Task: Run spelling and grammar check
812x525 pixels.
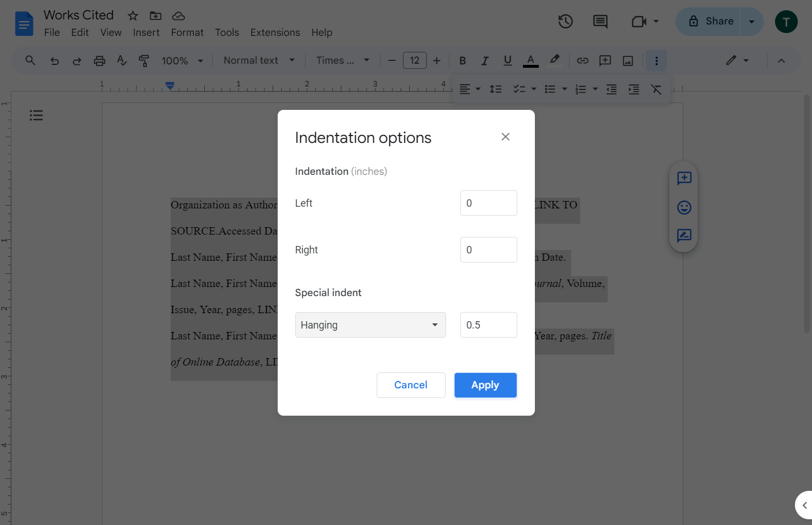Action: (x=122, y=60)
